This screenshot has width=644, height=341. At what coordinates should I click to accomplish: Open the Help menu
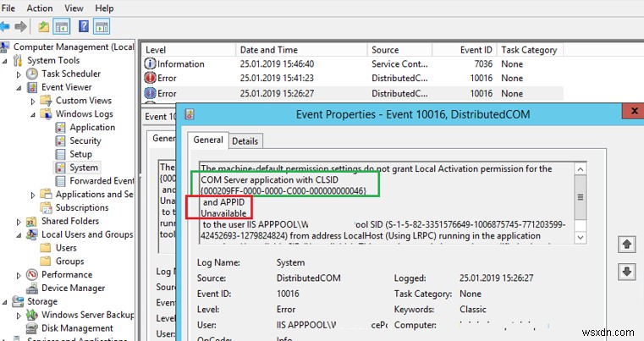104,8
